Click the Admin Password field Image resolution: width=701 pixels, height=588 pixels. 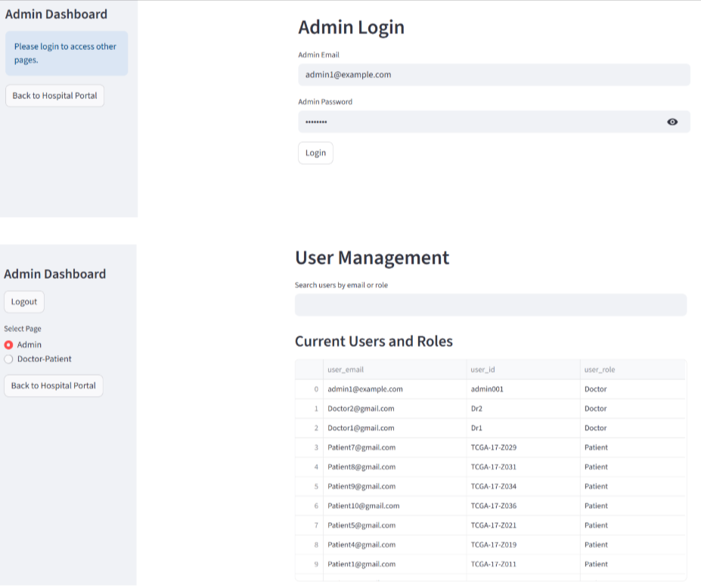click(494, 122)
